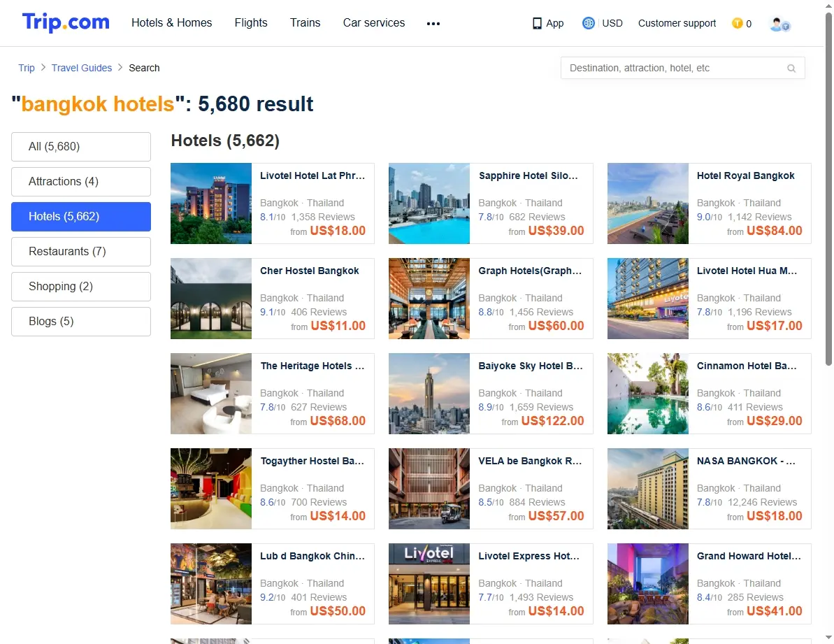Image resolution: width=834 pixels, height=644 pixels.
Task: Open the App phone icon
Action: (537, 23)
